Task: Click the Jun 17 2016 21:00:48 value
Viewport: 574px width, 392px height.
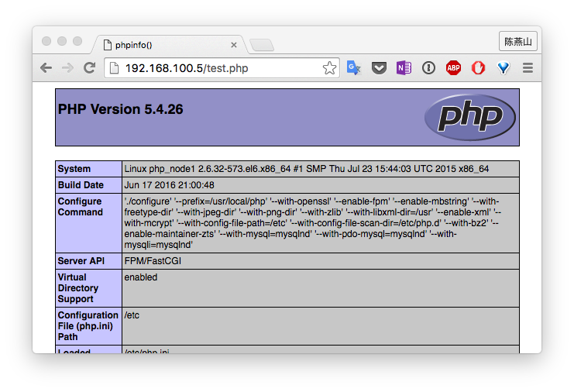Action: pyautogui.click(x=169, y=185)
